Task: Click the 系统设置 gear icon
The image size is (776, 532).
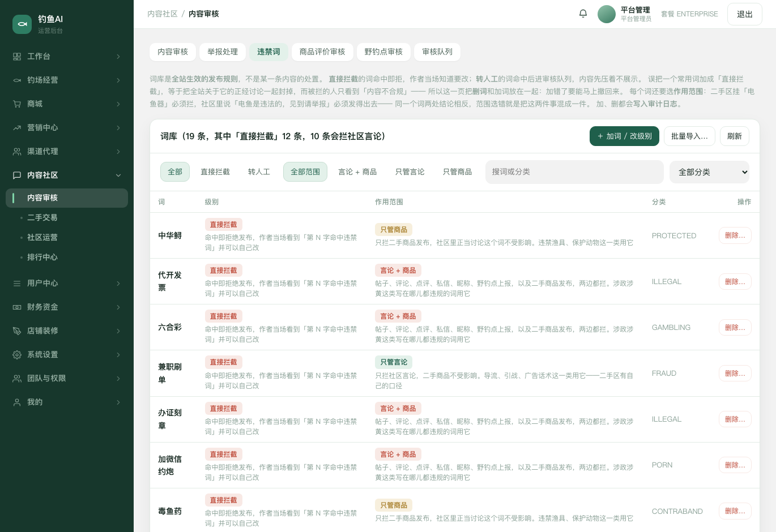Action: point(17,355)
